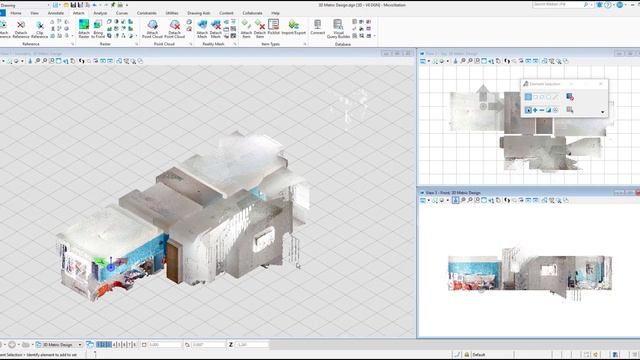
Task: Expand the Reference group dialog launcher
Action: tap(73, 44)
